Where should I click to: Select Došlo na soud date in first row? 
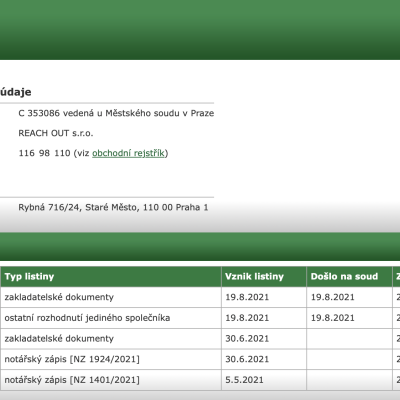click(349, 297)
